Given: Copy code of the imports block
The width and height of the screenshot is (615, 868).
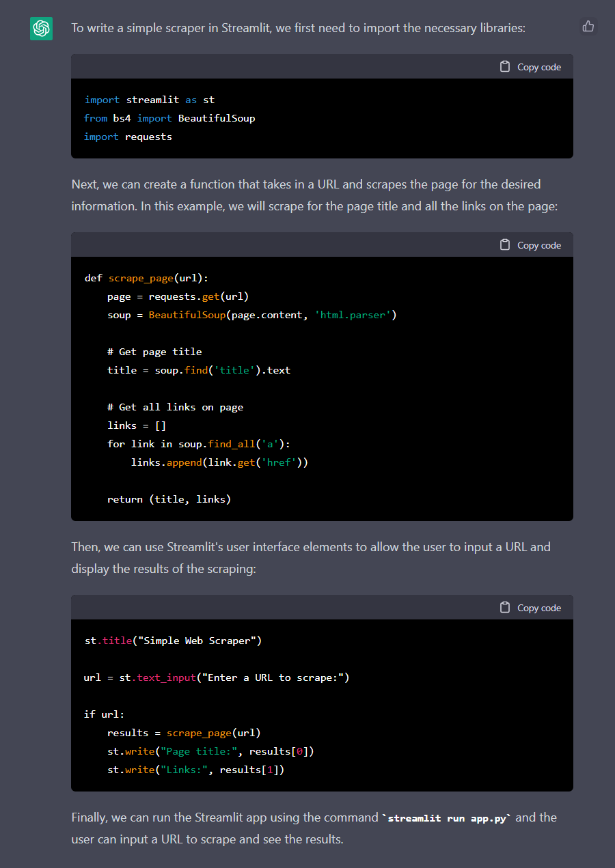Looking at the screenshot, I should point(530,67).
